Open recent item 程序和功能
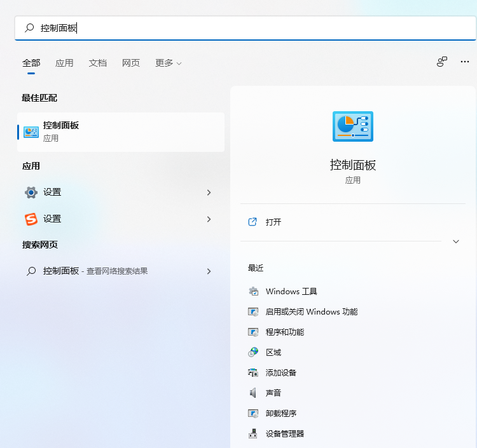The height and width of the screenshot is (448, 477). coord(285,332)
